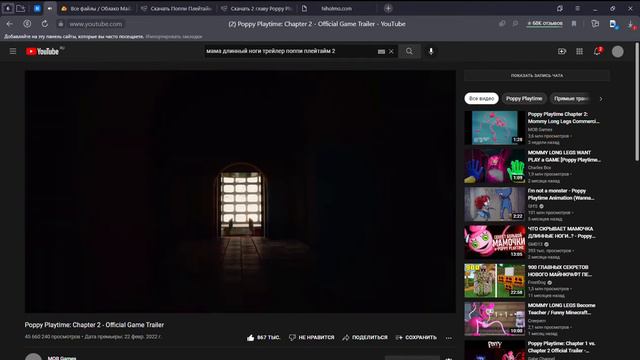Image resolution: width=640 pixels, height=360 pixels.
Task: Open the browser main menu lines icon
Action: 578,8
